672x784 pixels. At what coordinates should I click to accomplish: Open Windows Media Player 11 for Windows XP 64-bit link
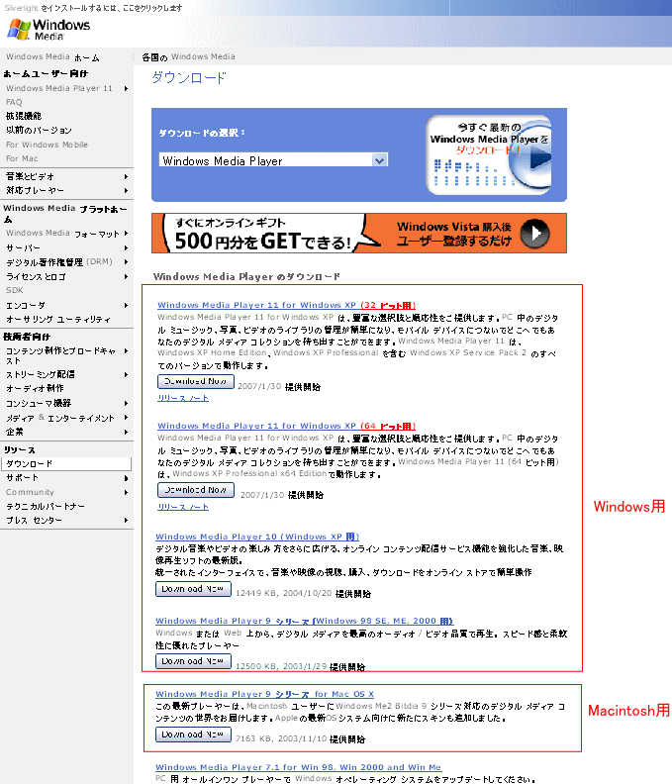[x=286, y=426]
